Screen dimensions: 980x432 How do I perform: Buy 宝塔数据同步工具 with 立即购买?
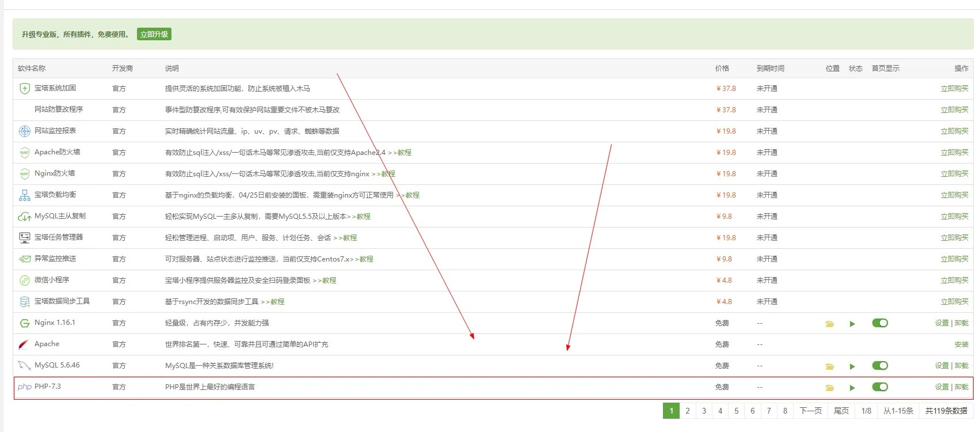coord(955,302)
